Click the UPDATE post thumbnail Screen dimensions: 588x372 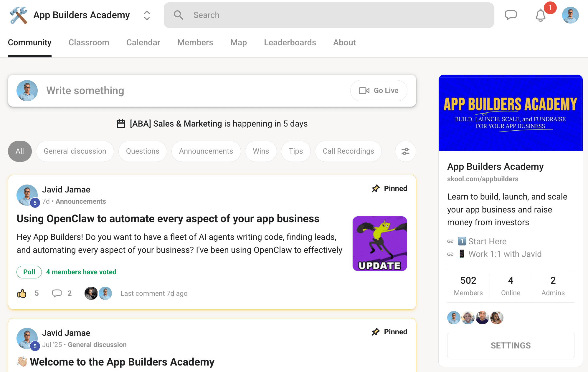pos(380,244)
